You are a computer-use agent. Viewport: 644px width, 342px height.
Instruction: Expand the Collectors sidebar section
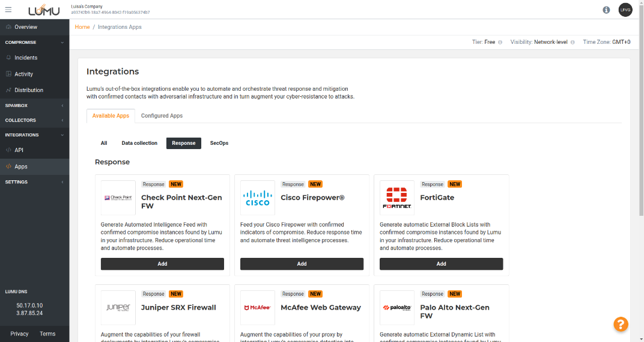34,120
